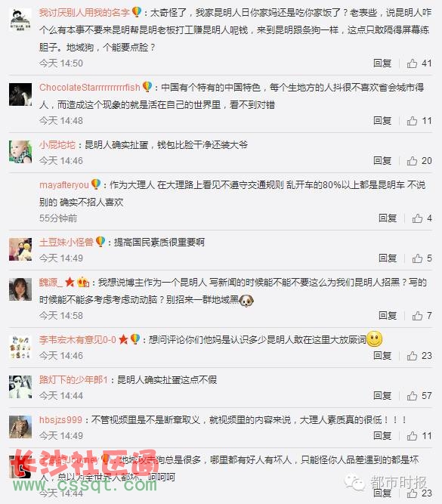The width and height of the screenshot is (442, 504).
Task: Click like icon on hbsjzs999's comment
Action: [412, 436]
